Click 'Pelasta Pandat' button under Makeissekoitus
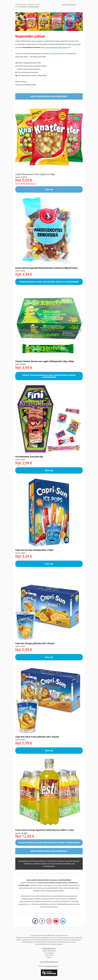This screenshot has width=98, height=980. 49,282
